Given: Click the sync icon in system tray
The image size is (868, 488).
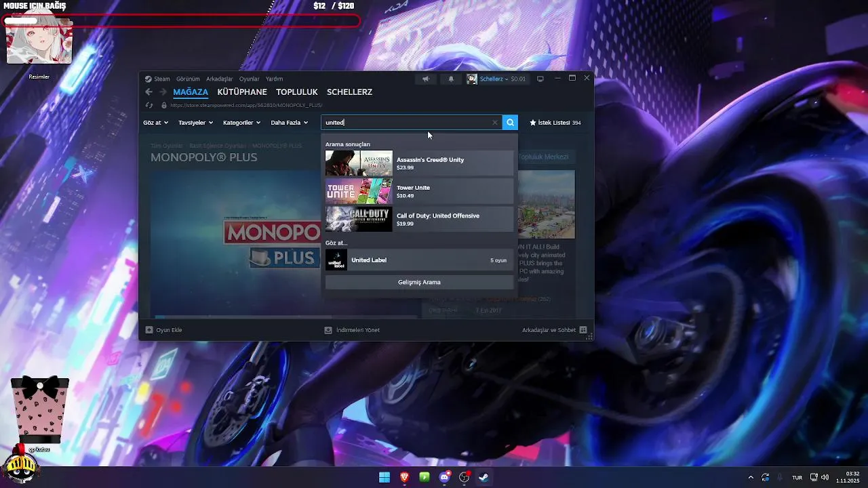Looking at the screenshot, I should pos(766,477).
